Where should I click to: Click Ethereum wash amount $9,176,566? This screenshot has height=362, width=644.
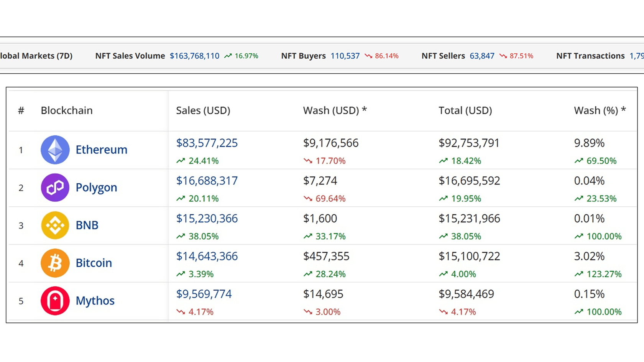tap(331, 143)
